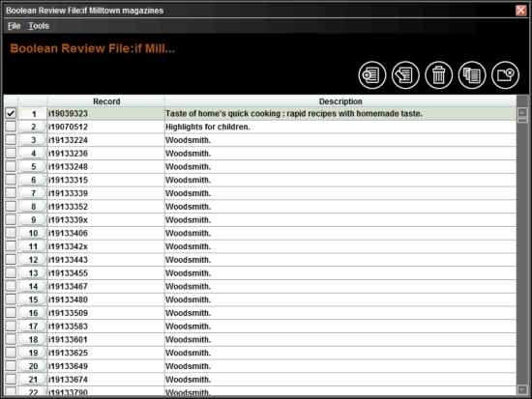Click row number 5 button
Viewport: 532px width, 399px height.
33,166
